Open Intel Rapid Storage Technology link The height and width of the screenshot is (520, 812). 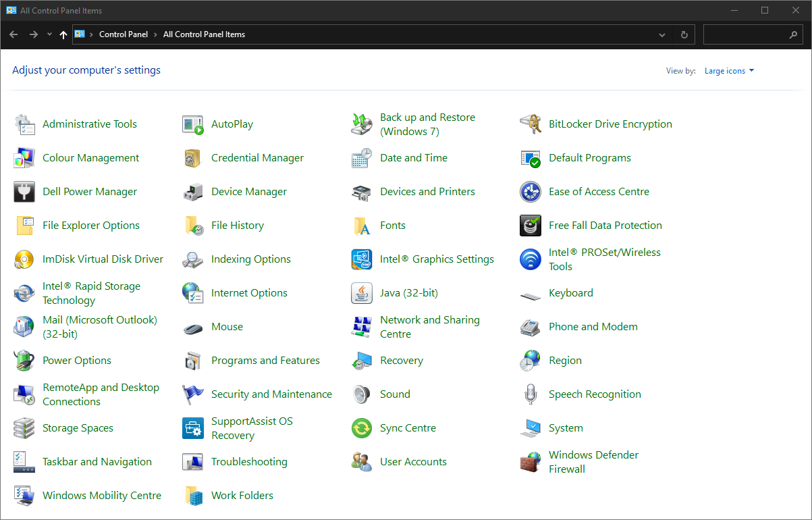[x=91, y=293]
